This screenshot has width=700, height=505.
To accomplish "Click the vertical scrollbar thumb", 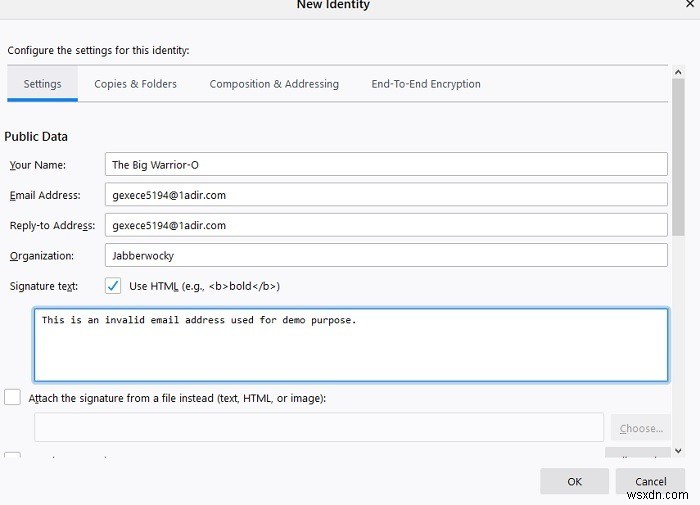I will pos(678,157).
